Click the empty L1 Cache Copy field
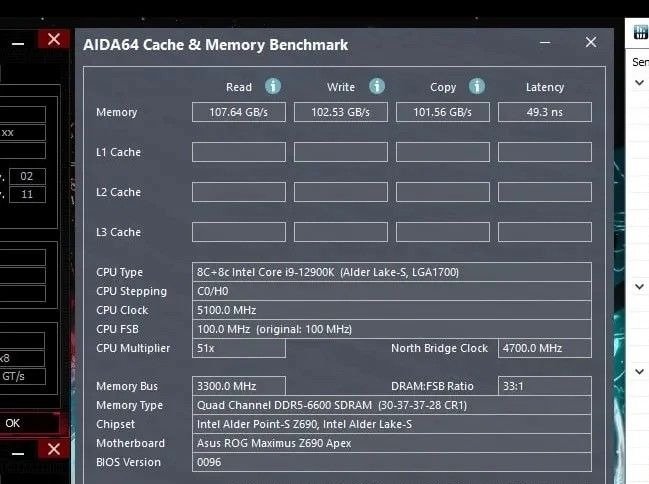 tap(443, 152)
